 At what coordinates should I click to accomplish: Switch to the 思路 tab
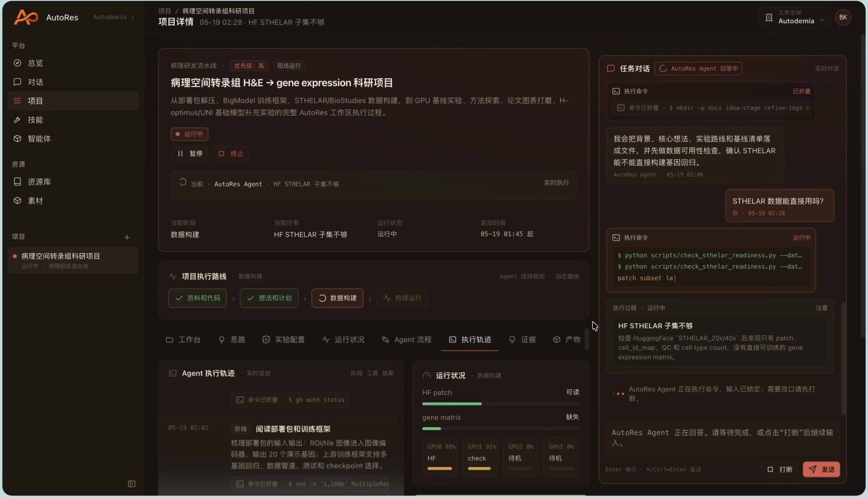coord(232,340)
